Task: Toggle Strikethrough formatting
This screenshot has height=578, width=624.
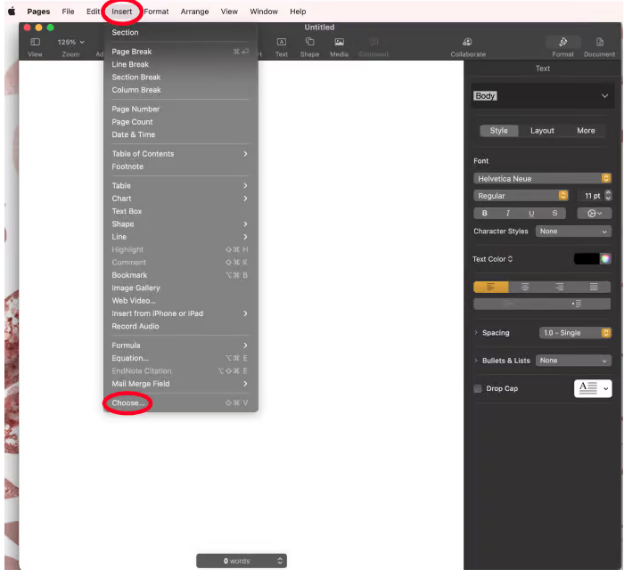Action: coord(554,213)
